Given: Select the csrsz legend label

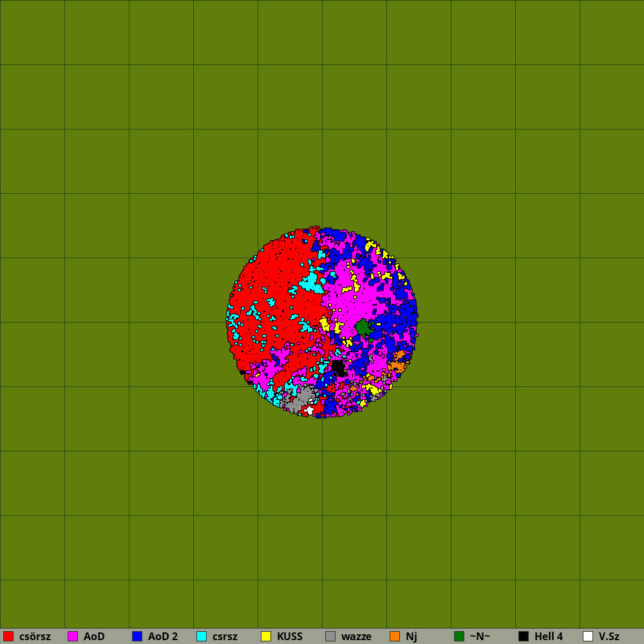Looking at the screenshot, I should pyautogui.click(x=225, y=637).
